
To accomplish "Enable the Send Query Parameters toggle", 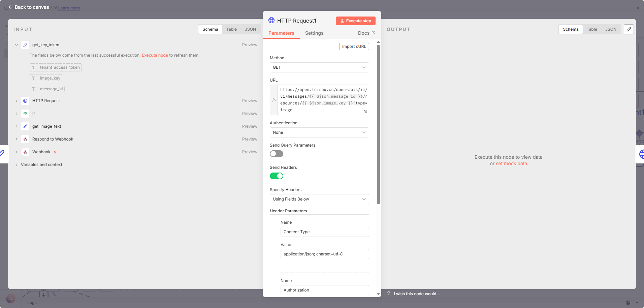I will click(x=276, y=154).
